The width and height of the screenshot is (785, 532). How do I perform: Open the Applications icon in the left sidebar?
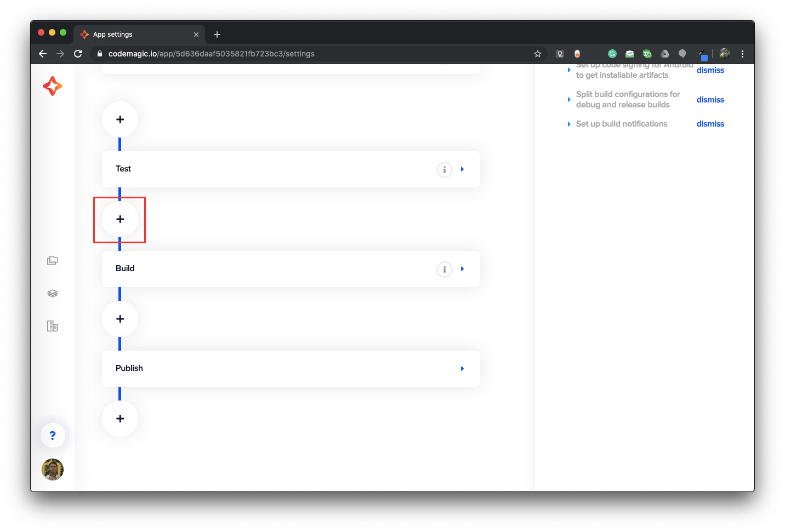point(52,260)
